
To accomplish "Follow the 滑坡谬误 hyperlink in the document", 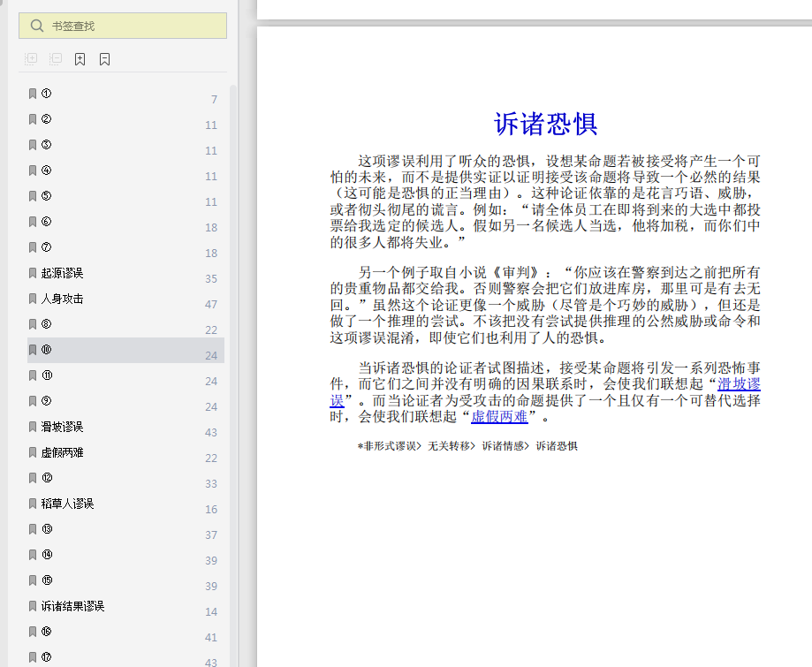I will click(739, 384).
